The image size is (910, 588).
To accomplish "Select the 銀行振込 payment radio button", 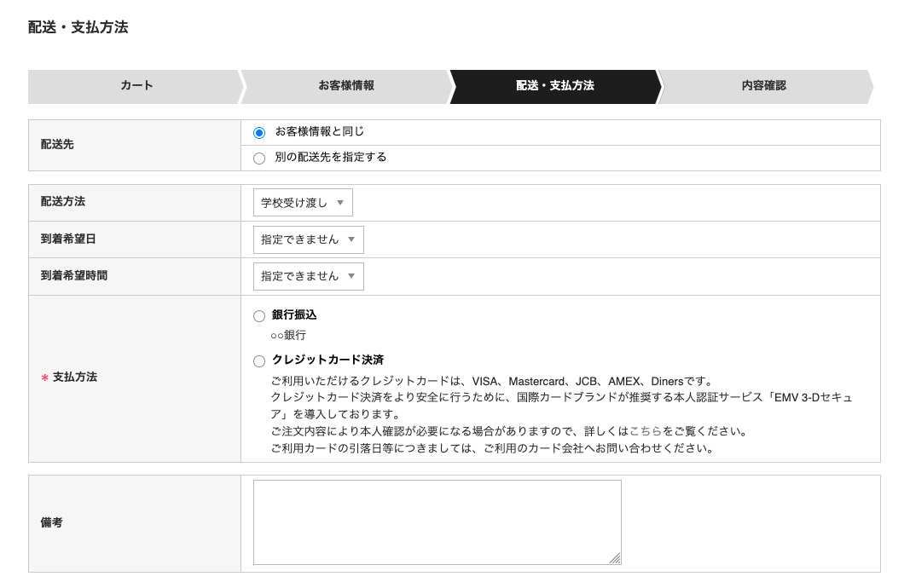I will point(259,316).
